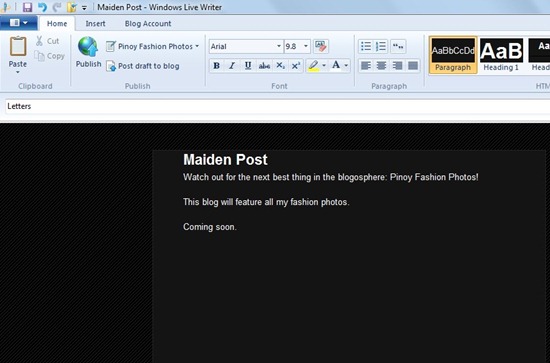The height and width of the screenshot is (363, 550).
Task: Toggle Underline formatting
Action: click(x=248, y=66)
